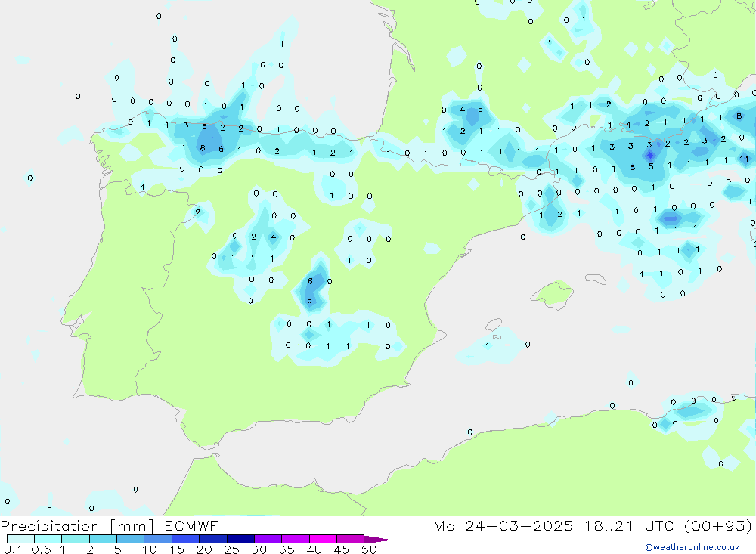756x554 pixels.
Task: Click the legend label '0.1'
Action: [x=13, y=549]
